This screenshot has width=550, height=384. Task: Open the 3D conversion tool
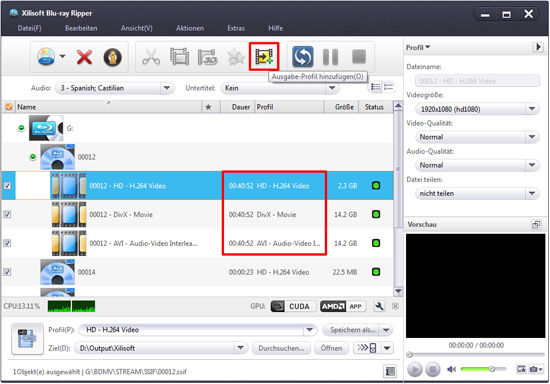[x=207, y=57]
